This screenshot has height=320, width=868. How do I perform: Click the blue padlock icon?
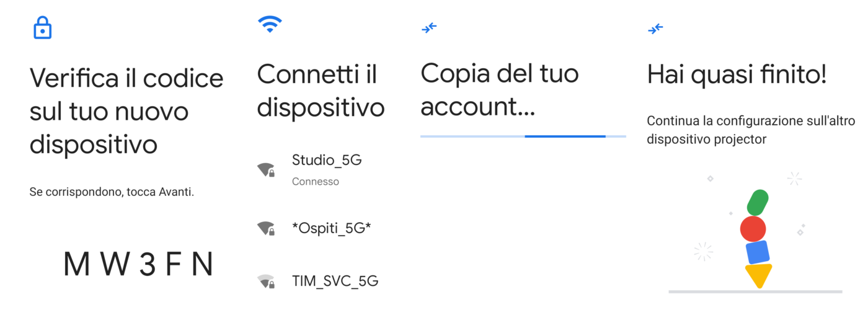tap(42, 28)
